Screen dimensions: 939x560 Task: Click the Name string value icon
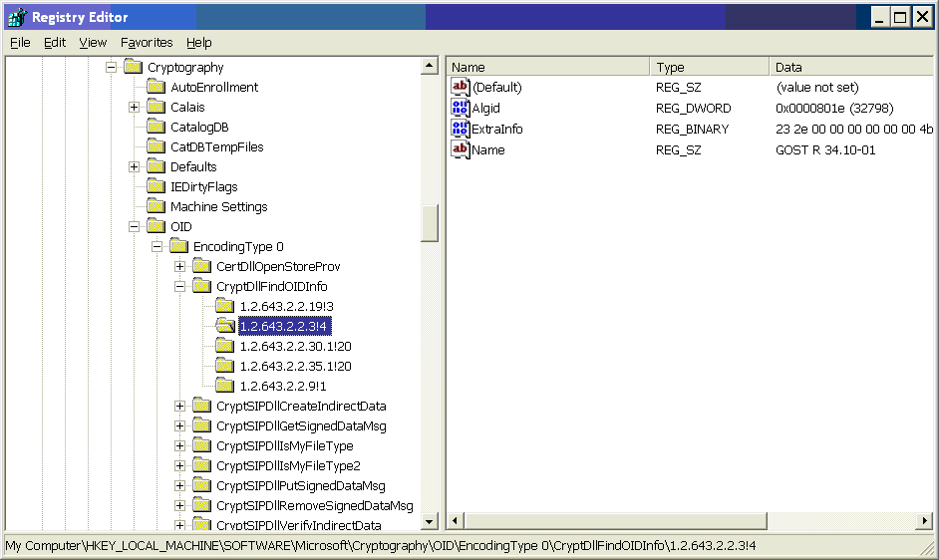(x=461, y=149)
